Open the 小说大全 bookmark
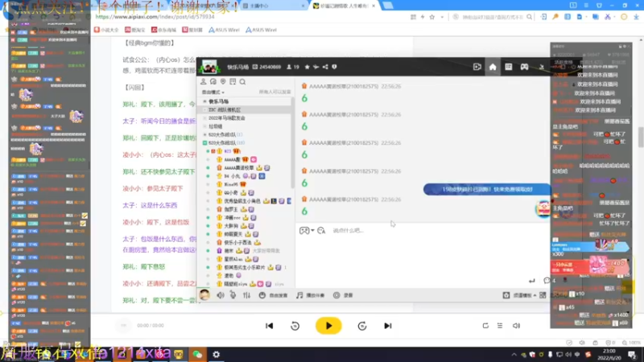Screen dimensions: 644x362 click(x=106, y=30)
